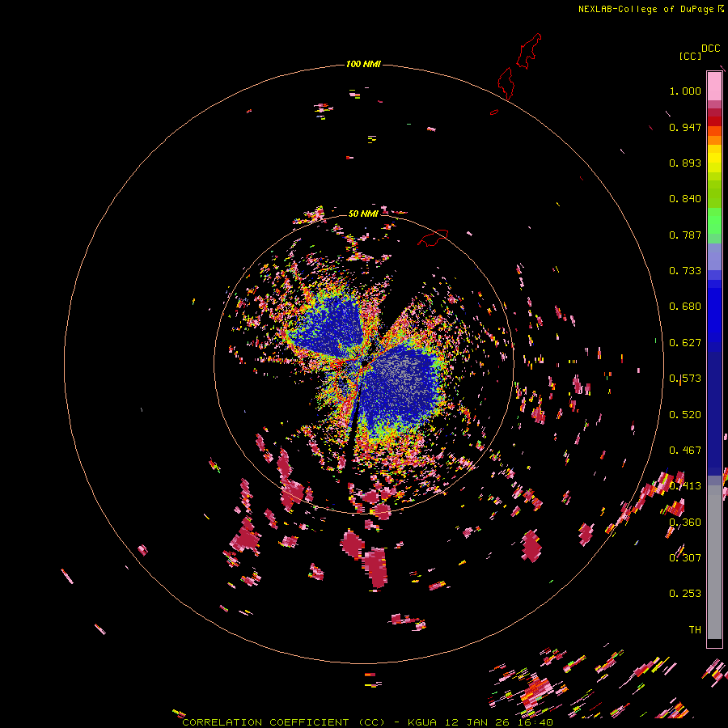This screenshot has width=728, height=728.
Task: Select the 0.360 scale value
Action: 685,523
